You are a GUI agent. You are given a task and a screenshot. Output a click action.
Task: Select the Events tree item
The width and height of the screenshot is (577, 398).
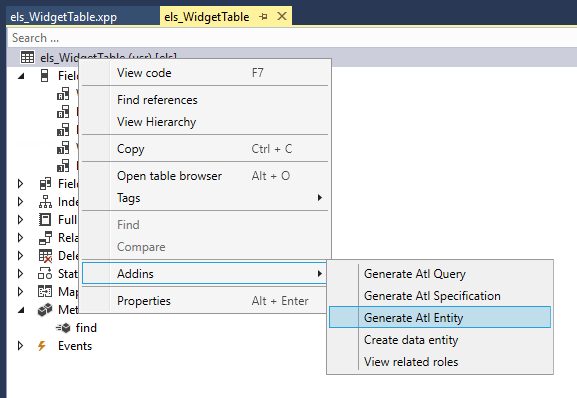coord(75,346)
